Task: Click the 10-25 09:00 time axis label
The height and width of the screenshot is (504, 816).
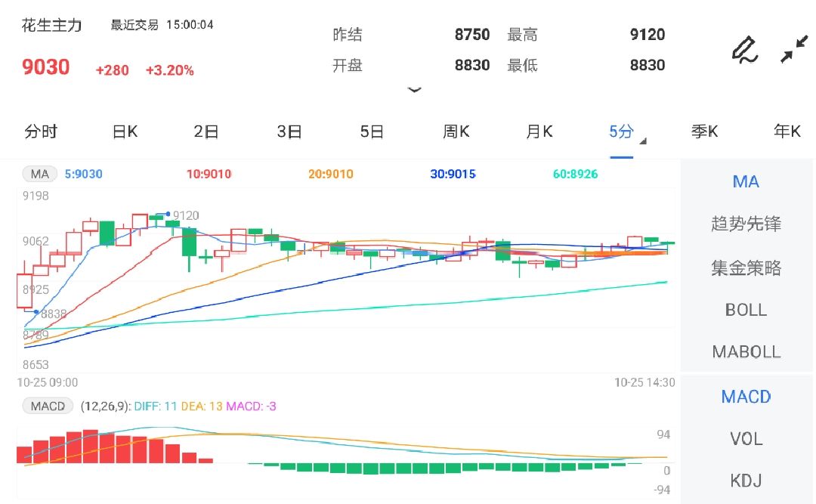Action: pyautogui.click(x=48, y=382)
